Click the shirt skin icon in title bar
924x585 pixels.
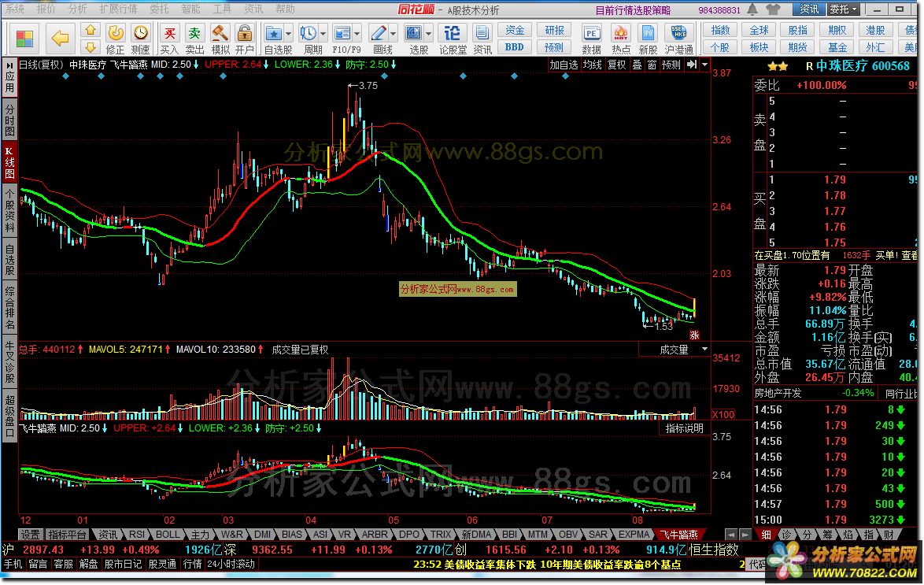[773, 9]
